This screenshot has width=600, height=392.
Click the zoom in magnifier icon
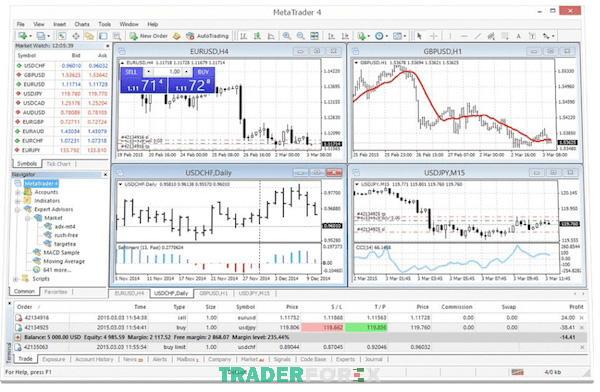pyautogui.click(x=287, y=36)
